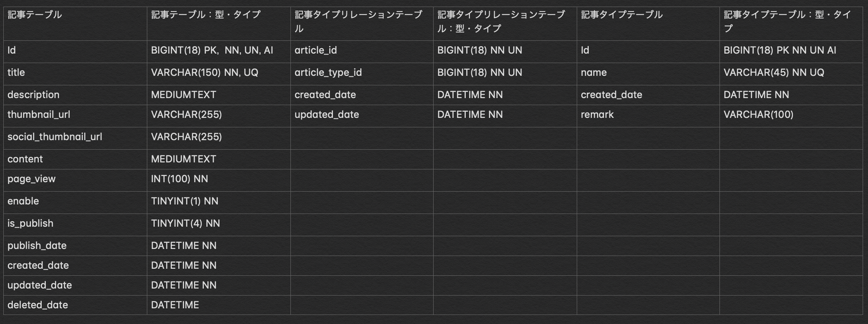This screenshot has height=324, width=868.
Task: Select MEDIUMTEXT in the description row
Action: pyautogui.click(x=219, y=95)
